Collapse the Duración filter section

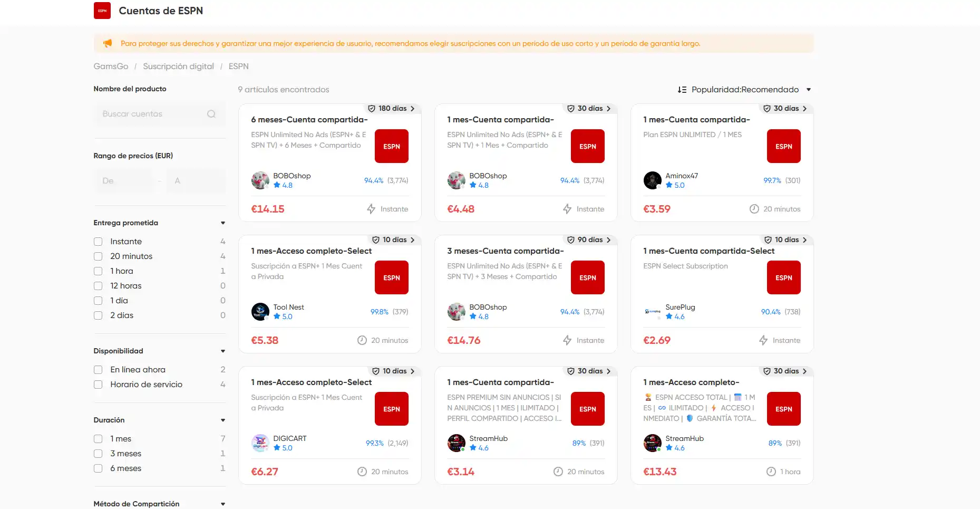(223, 420)
